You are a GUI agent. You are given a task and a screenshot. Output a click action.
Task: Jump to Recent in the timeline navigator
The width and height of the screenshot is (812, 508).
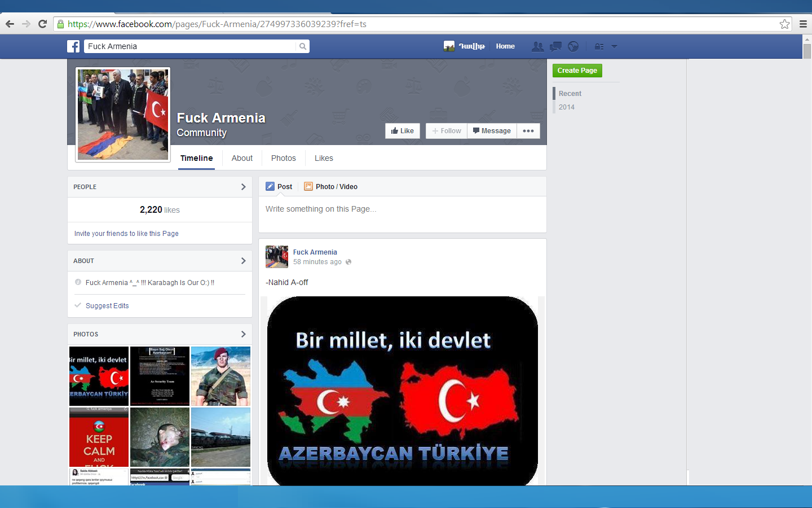point(570,94)
